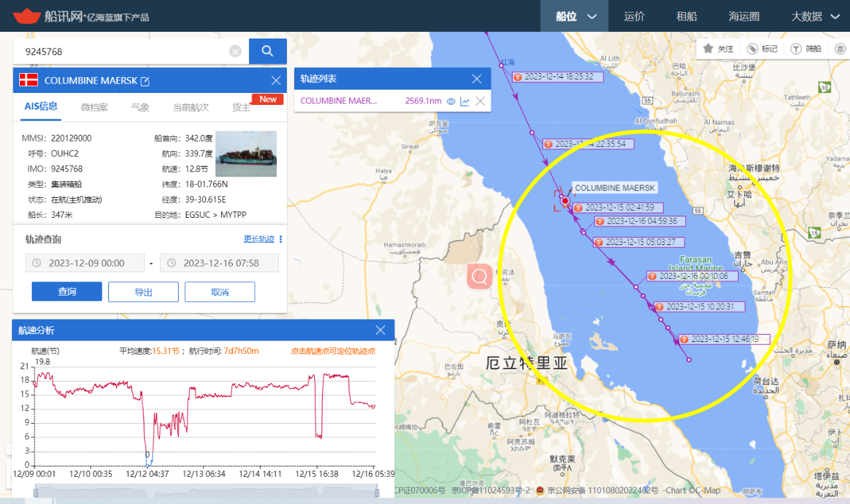Click the 导出 export button
The height and width of the screenshot is (504, 850).
143,292
